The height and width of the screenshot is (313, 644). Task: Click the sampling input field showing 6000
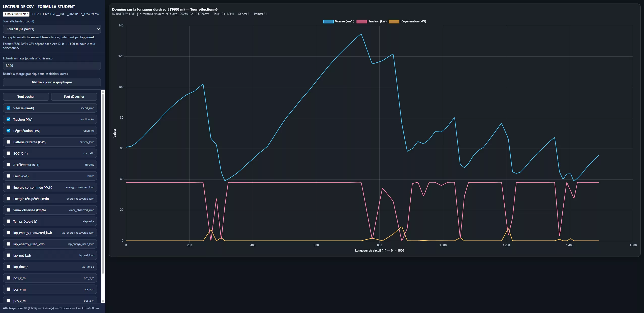click(x=52, y=66)
